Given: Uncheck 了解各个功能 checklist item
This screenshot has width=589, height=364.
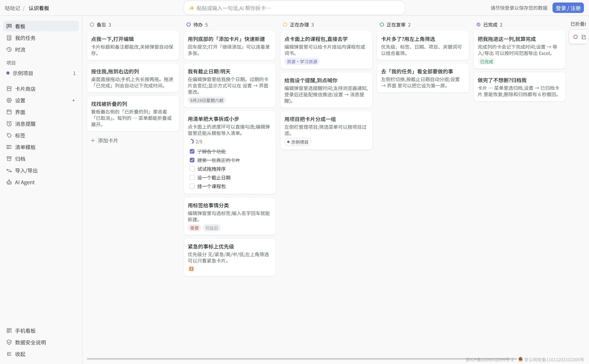Looking at the screenshot, I should point(192,151).
